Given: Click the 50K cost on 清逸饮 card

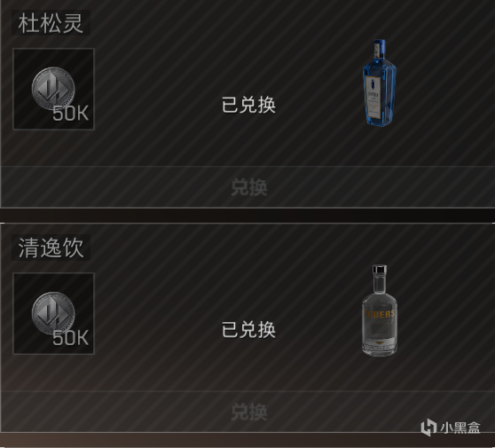Looking at the screenshot, I should [x=70, y=338].
